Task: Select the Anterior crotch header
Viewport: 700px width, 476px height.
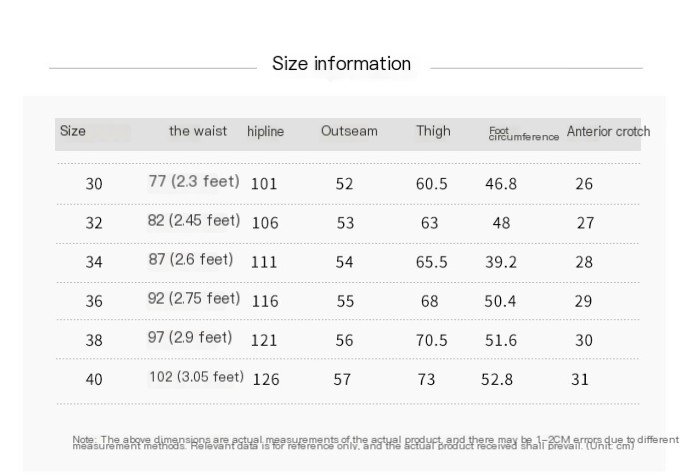Action: [608, 131]
